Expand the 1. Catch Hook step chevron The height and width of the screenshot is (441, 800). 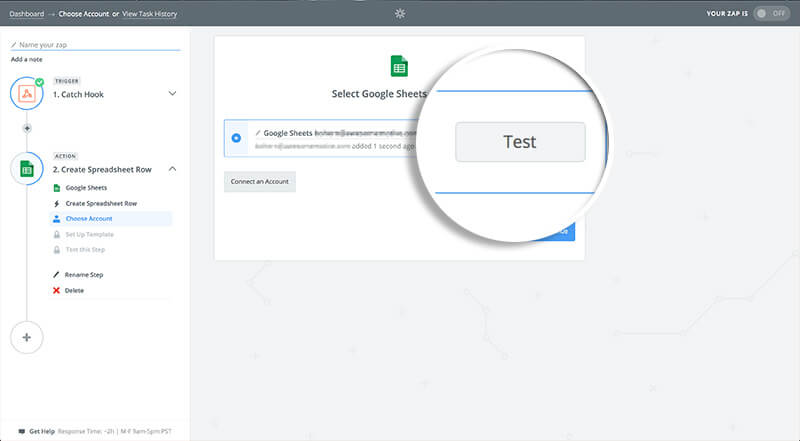tap(172, 93)
